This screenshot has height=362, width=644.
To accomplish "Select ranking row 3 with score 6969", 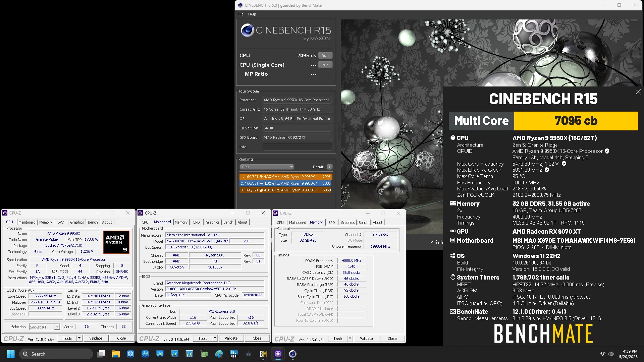I will point(286,190).
